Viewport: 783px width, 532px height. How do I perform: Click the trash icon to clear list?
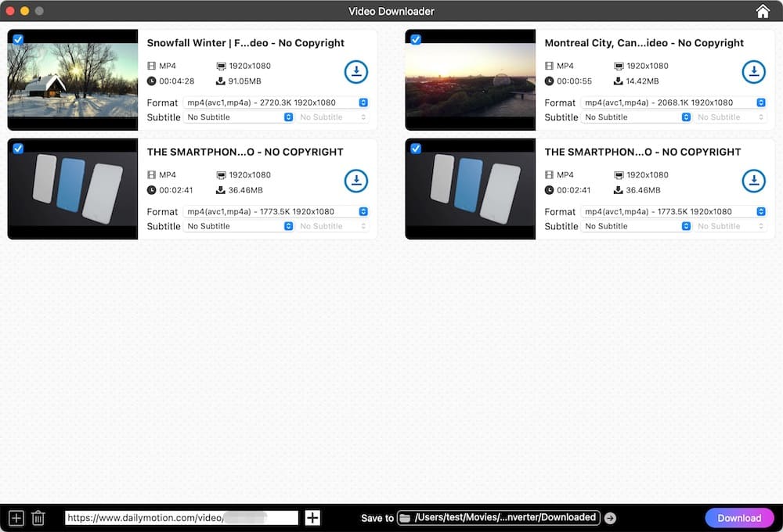point(38,517)
